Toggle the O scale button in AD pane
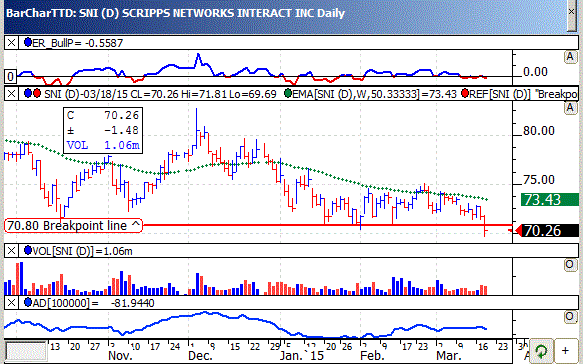Screen dimensions: 583x364 tap(570, 317)
